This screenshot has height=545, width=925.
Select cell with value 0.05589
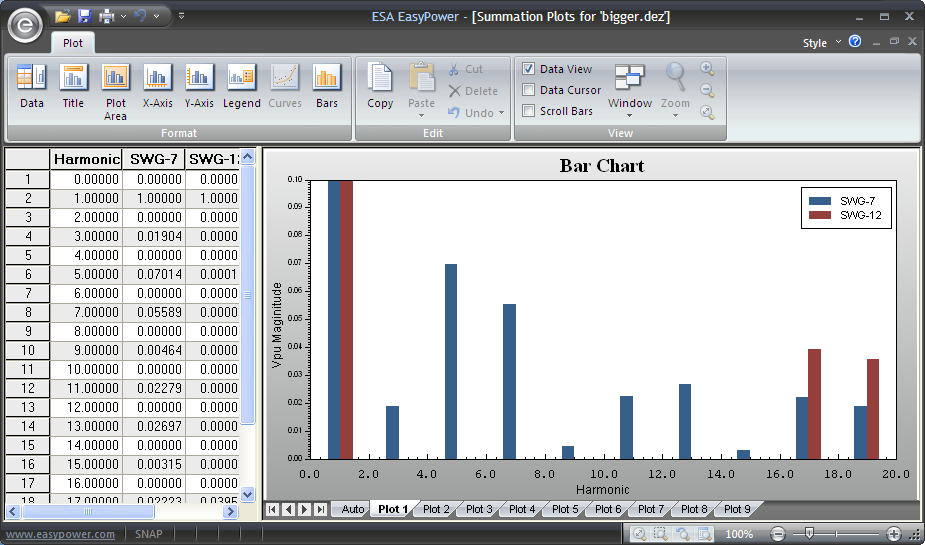pyautogui.click(x=154, y=312)
